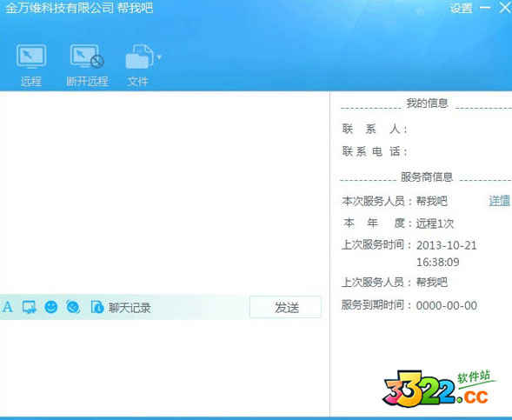Click the 发送 send button
The height and width of the screenshot is (420, 512).
point(285,307)
